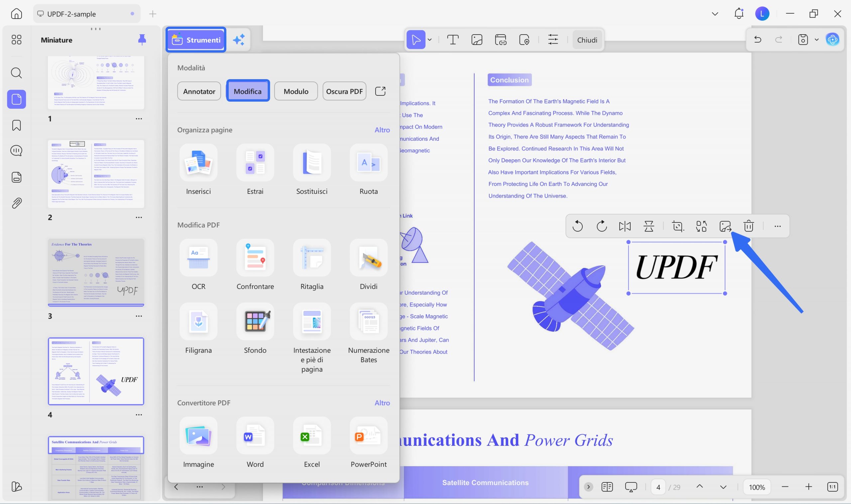Select the add image tool
The height and width of the screenshot is (504, 851).
pyautogui.click(x=477, y=40)
